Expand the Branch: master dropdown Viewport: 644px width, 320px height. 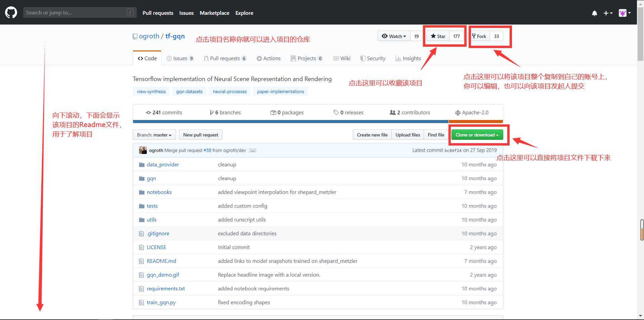coord(154,135)
